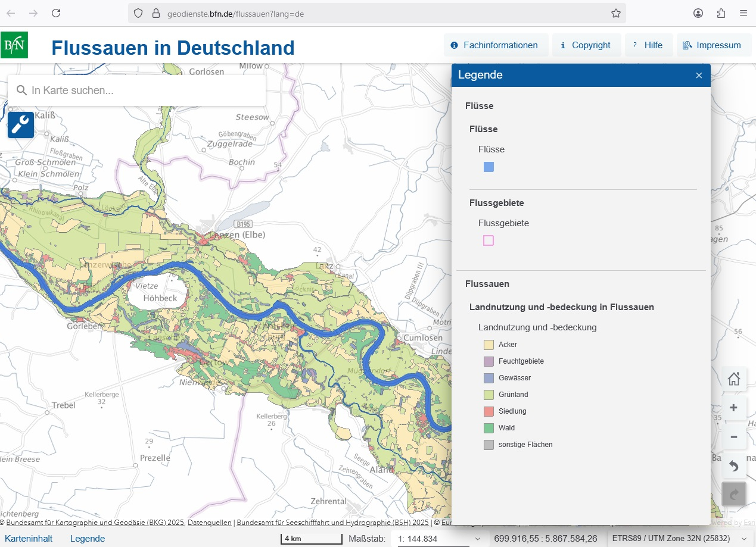Zoom out of the map with minus button
Viewport: 756px width, 547px height.
[733, 437]
